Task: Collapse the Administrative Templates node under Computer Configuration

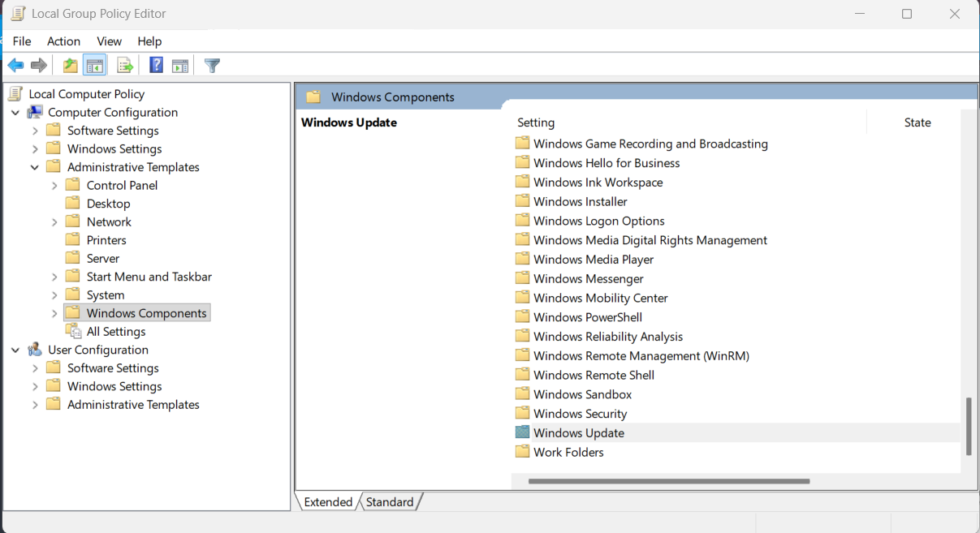Action: (35, 167)
